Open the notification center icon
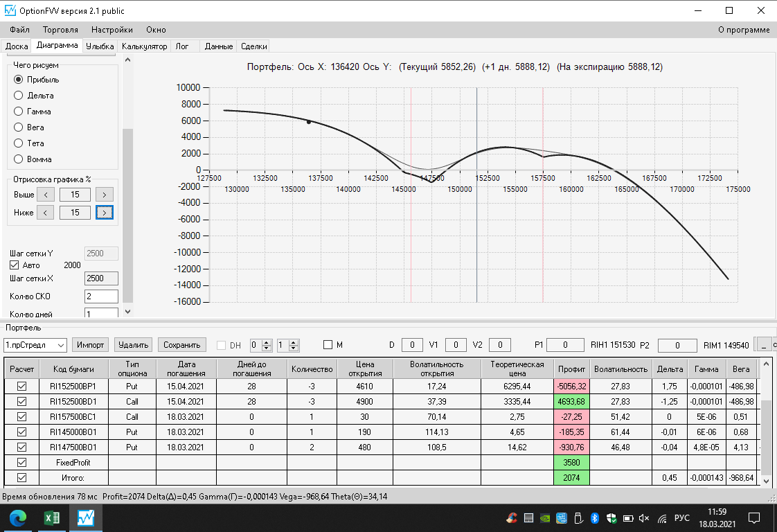 click(753, 518)
